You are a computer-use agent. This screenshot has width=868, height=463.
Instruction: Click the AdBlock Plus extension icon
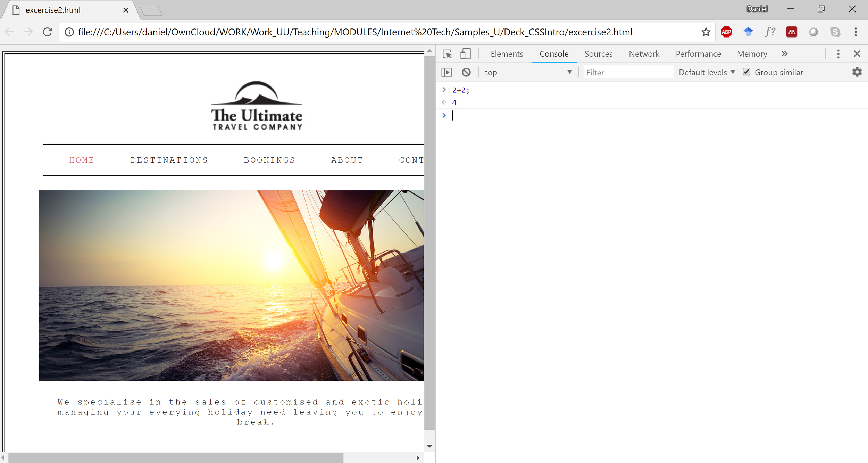(726, 32)
